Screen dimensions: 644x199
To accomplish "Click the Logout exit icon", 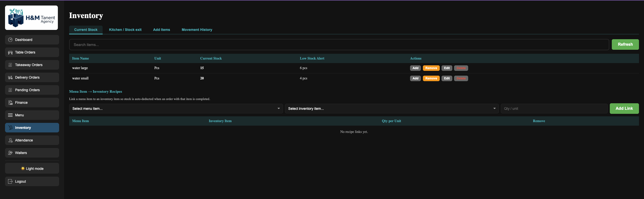I will coord(10,181).
